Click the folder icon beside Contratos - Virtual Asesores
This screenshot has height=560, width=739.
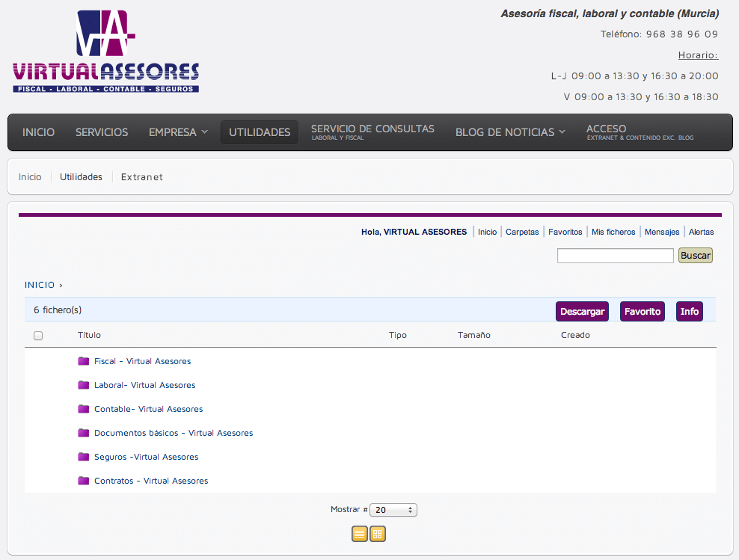click(x=84, y=481)
